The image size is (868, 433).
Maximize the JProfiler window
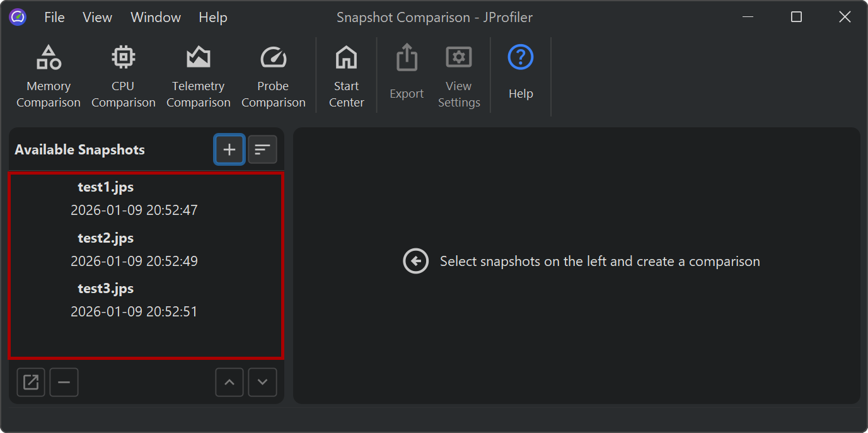point(797,17)
